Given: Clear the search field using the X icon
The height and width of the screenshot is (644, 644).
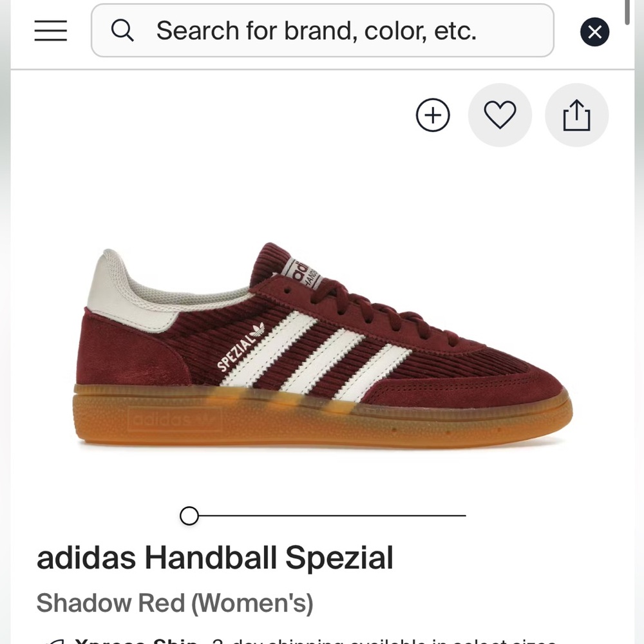Looking at the screenshot, I should click(594, 32).
